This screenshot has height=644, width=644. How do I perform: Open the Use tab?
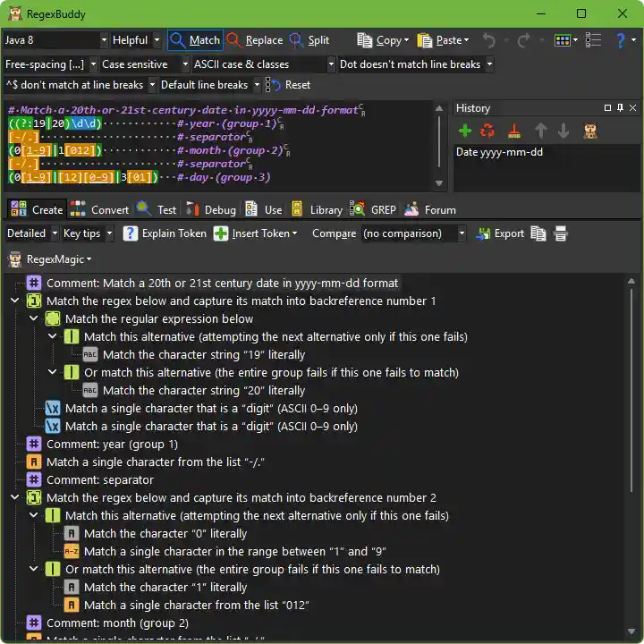pyautogui.click(x=264, y=210)
